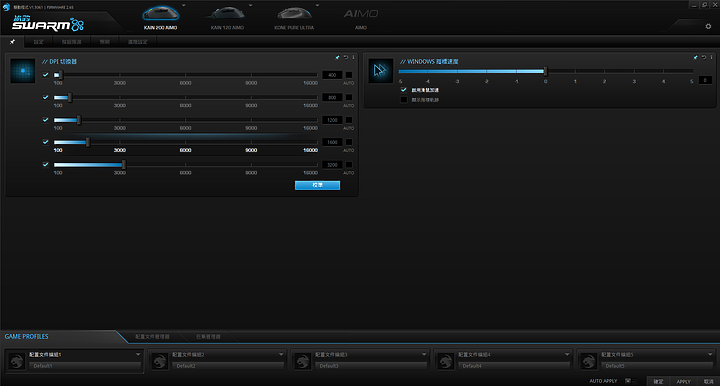Viewport: 720px width, 386px height.
Task: Click the cancel button right of APPLY
Action: (x=709, y=381)
